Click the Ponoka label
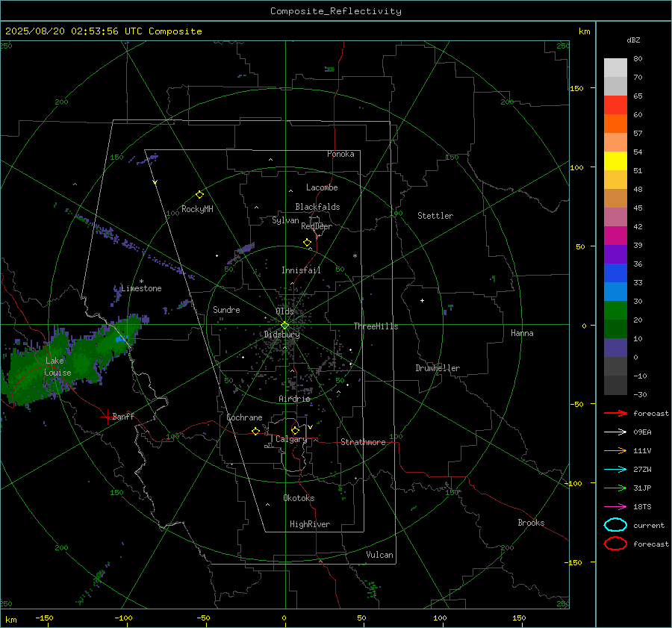Image resolution: width=672 pixels, height=628 pixels. (x=340, y=154)
